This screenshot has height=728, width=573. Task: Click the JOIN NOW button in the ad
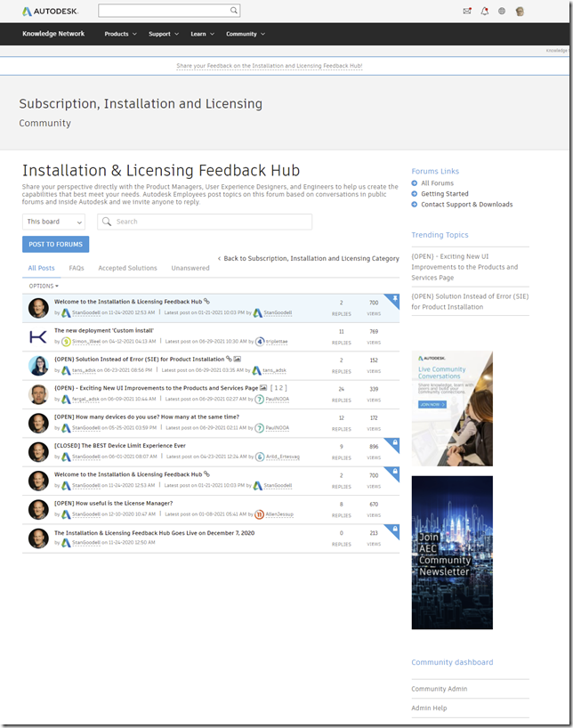click(x=432, y=404)
